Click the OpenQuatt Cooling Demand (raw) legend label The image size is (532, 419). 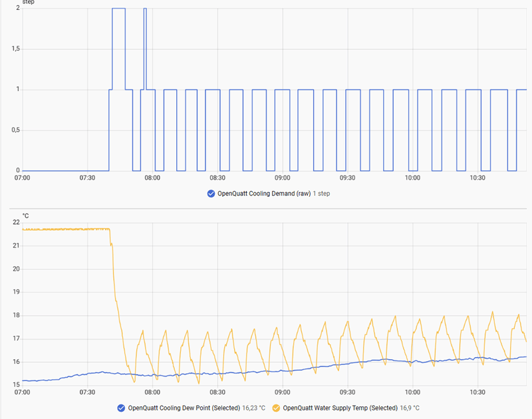[264, 194]
